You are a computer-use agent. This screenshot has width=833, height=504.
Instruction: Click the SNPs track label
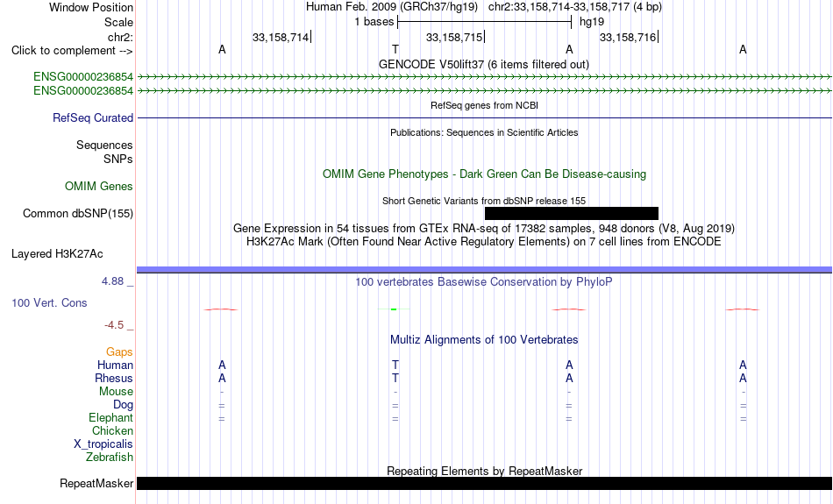[118, 159]
